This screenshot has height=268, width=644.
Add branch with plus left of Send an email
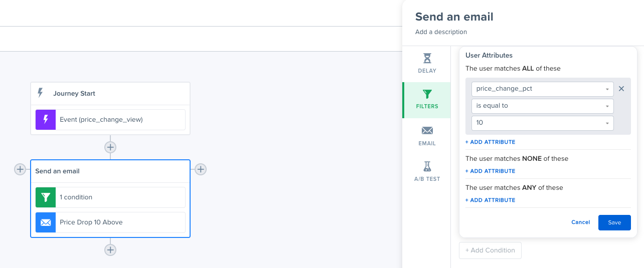point(20,169)
